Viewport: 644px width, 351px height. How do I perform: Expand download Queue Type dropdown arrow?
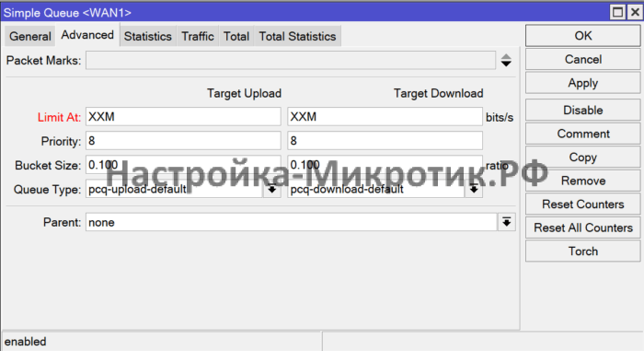click(x=474, y=189)
